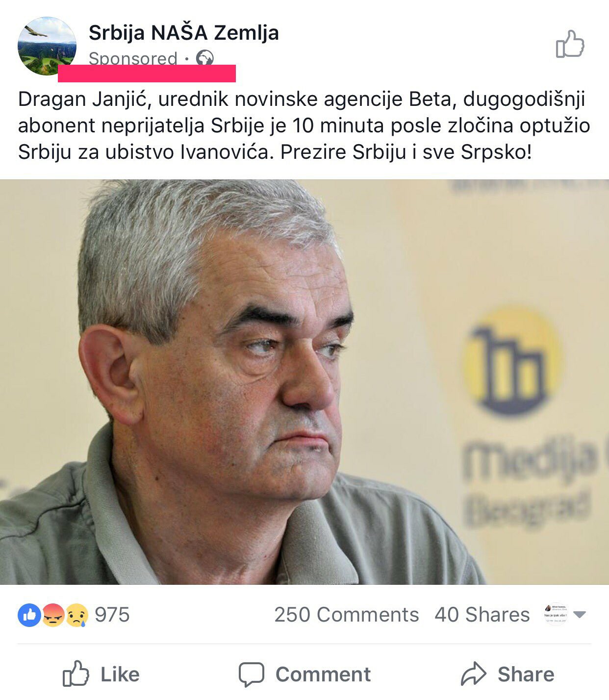Tap the post text about Dragan Janjić

click(x=304, y=125)
